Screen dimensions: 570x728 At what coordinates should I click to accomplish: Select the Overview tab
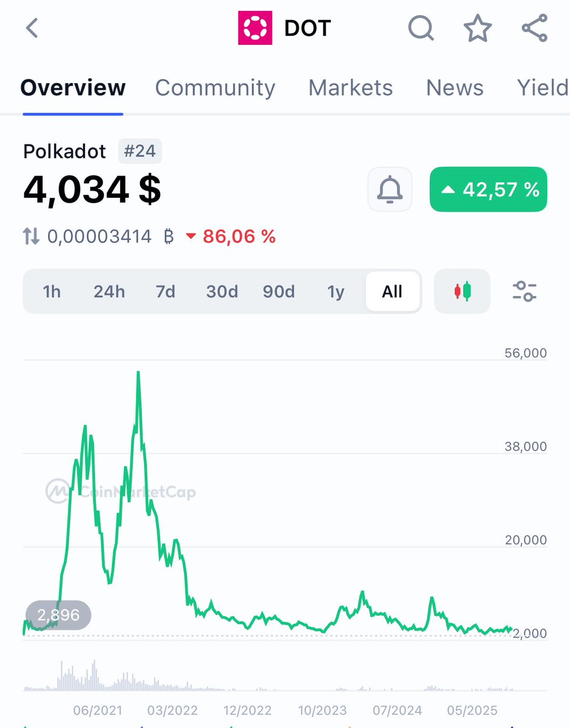(73, 88)
